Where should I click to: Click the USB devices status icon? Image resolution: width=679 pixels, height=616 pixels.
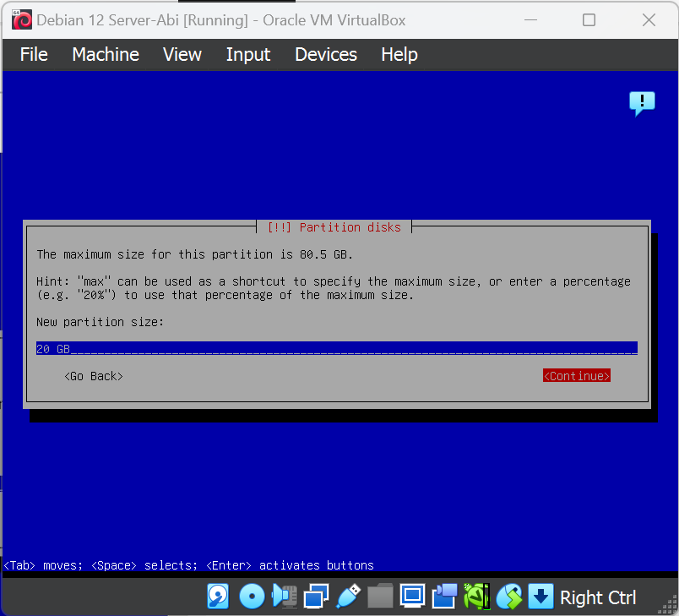click(348, 597)
